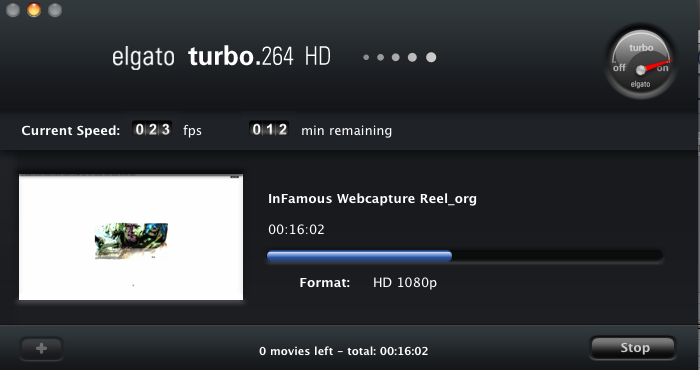Viewport: 700px width, 370px height.
Task: Click the middle dot in header row
Action: 396,57
